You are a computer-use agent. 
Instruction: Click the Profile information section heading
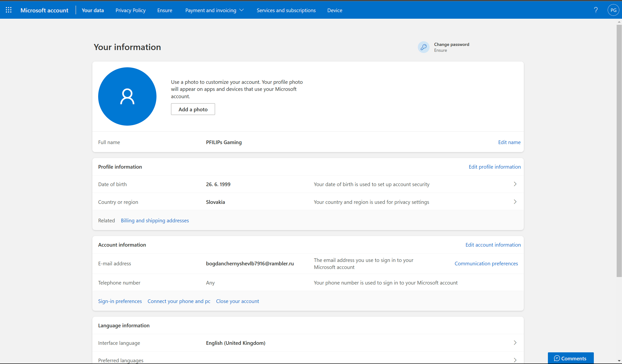pyautogui.click(x=120, y=167)
